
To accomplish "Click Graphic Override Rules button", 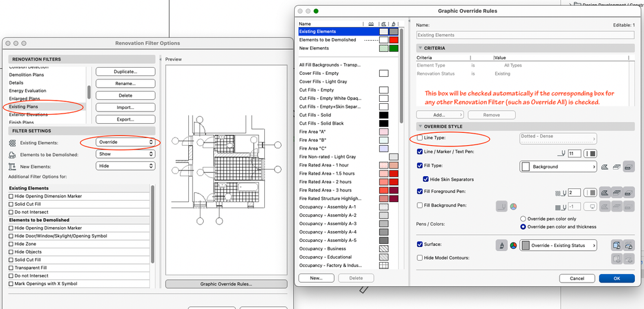I will tap(226, 284).
